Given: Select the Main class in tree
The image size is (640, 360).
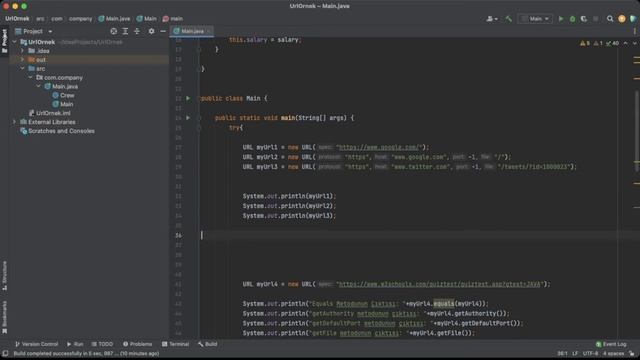Looking at the screenshot, I should tap(63, 104).
